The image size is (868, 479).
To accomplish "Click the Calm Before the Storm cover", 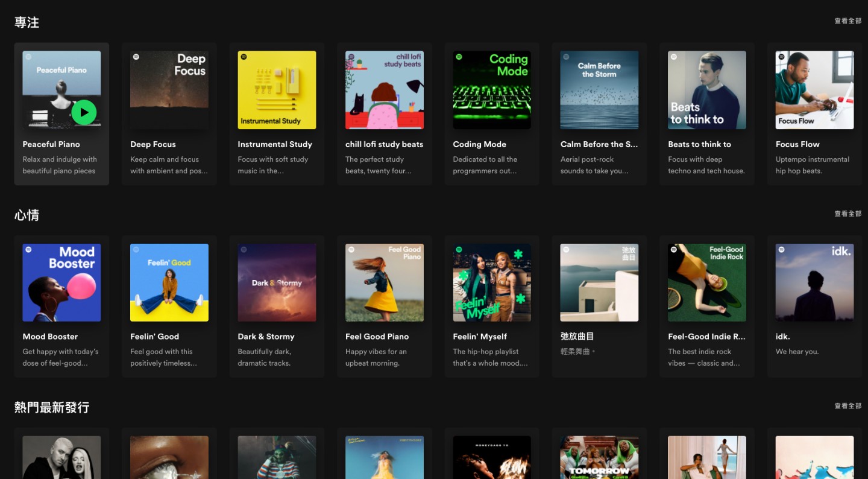I will click(x=599, y=90).
